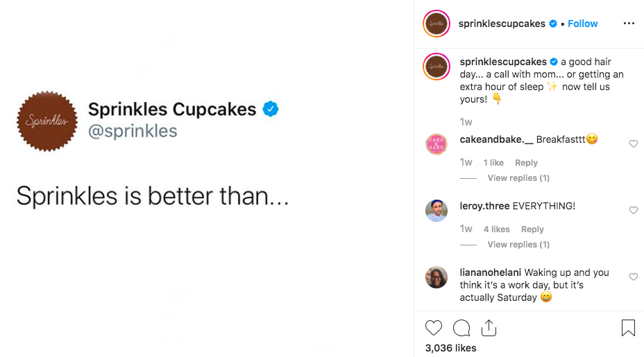644x357 pixels.
Task: Click the Sprinkles Cupcakes tweet image
Action: (207, 178)
